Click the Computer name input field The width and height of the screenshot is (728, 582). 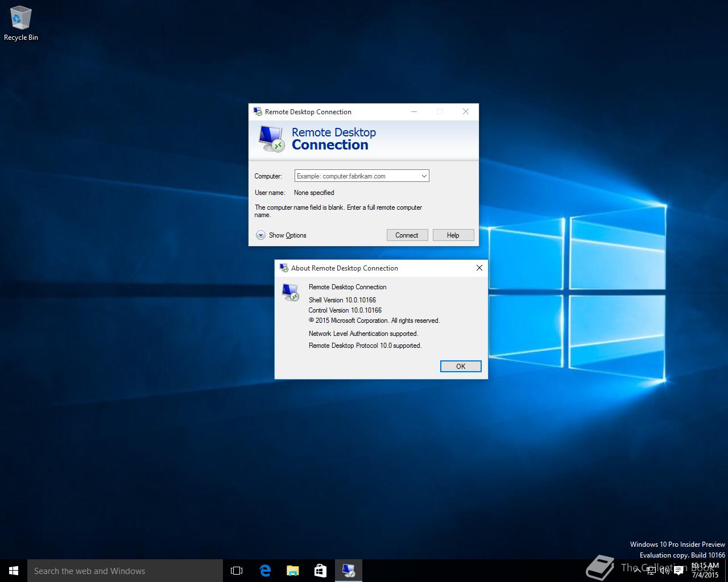pyautogui.click(x=357, y=176)
